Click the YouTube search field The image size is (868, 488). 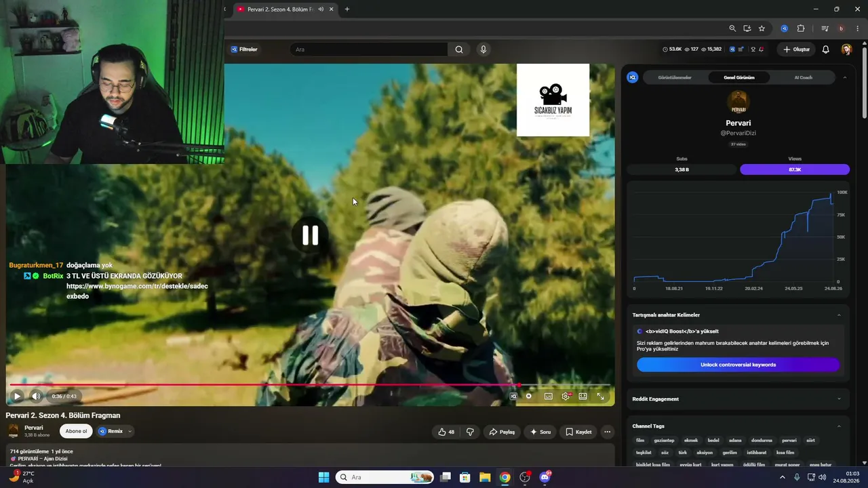tap(370, 49)
